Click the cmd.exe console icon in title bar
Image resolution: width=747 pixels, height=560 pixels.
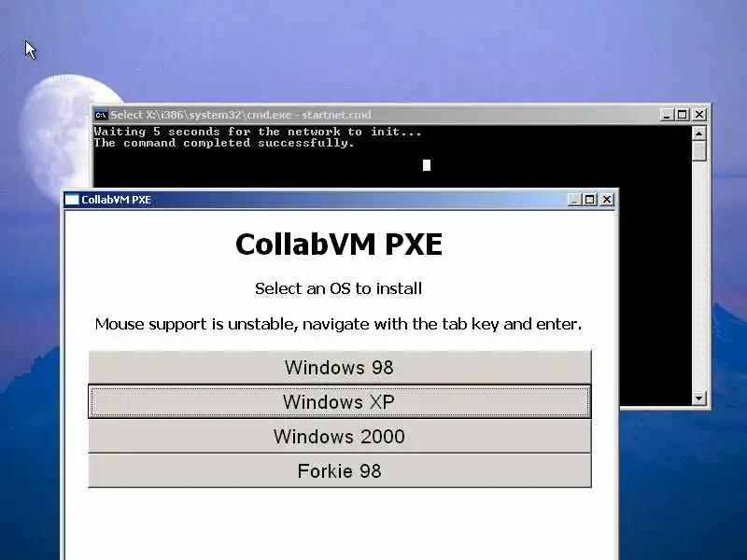[x=101, y=115]
